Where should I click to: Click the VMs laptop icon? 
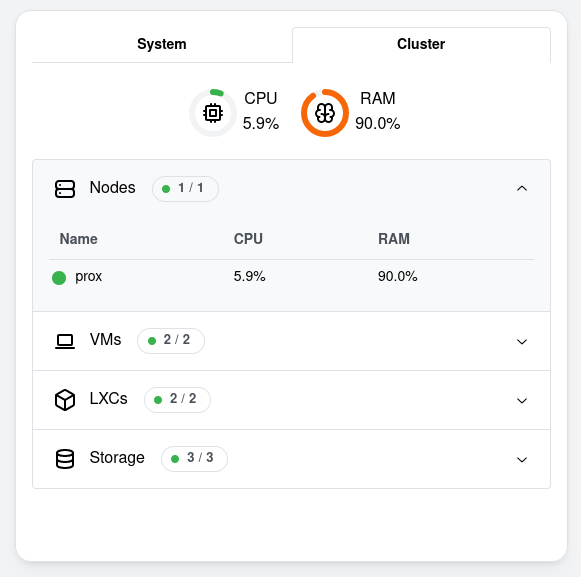pyautogui.click(x=65, y=341)
